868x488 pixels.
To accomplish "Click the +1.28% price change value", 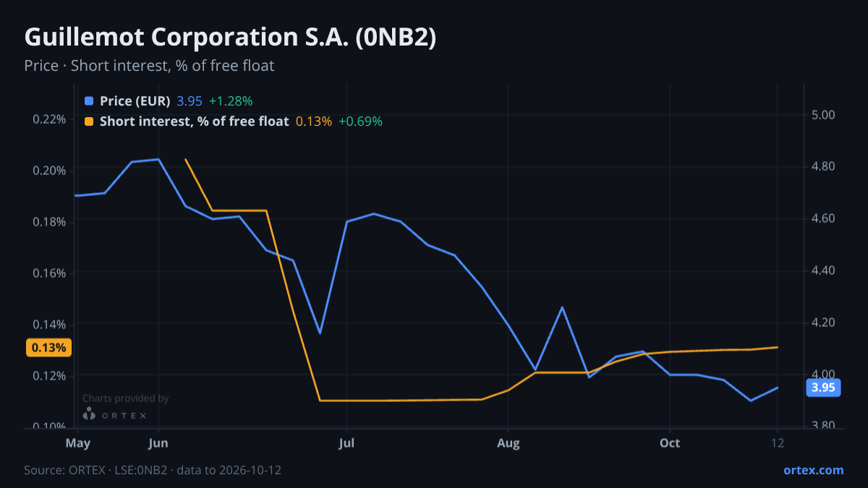I will [231, 101].
